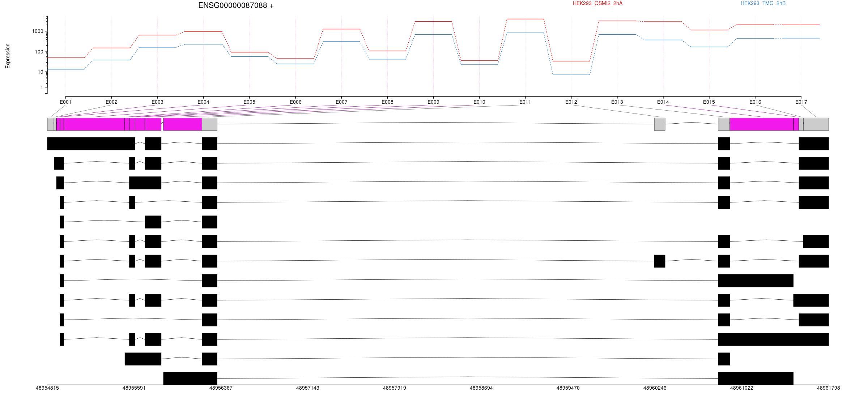Click exon label E005
This screenshot has width=868, height=394.
(249, 102)
